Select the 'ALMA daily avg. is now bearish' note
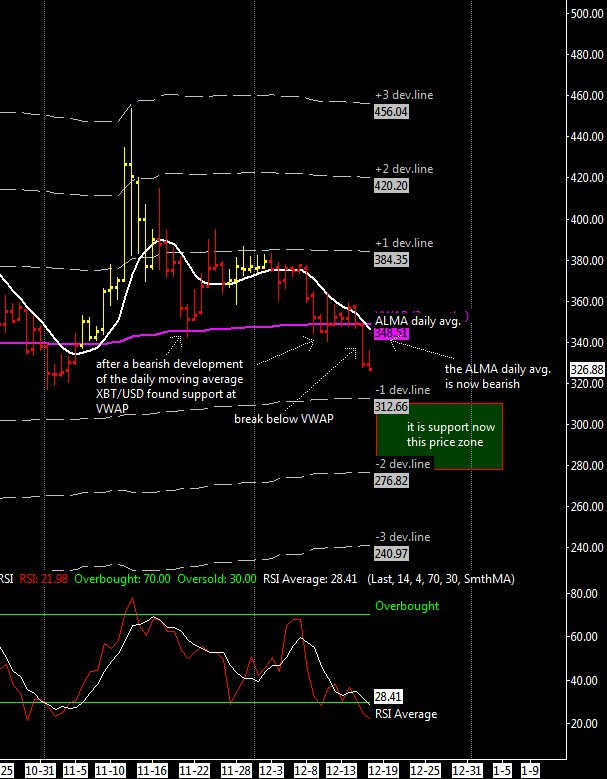The height and width of the screenshot is (779, 607). tap(482, 376)
